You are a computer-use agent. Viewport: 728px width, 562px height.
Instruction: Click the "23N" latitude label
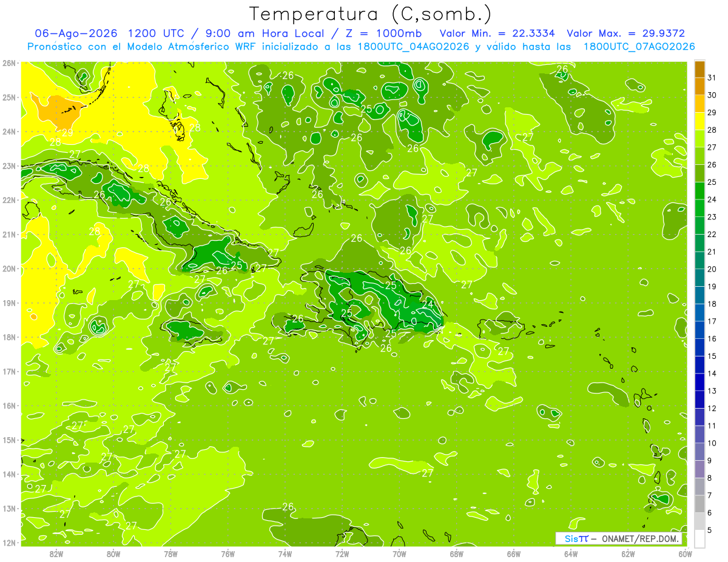pos(9,166)
